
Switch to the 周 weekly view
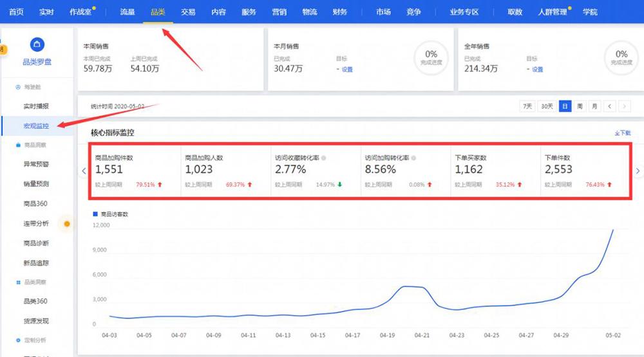point(580,106)
